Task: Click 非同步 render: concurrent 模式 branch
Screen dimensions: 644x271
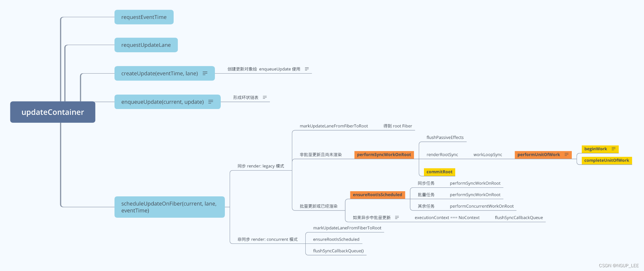Action: [x=268, y=239]
